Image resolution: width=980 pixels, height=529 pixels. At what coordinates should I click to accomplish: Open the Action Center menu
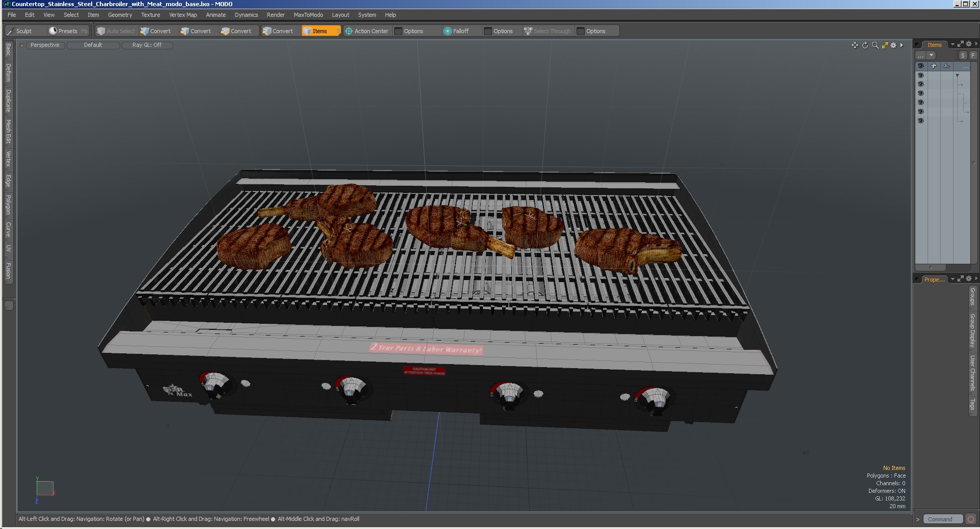pyautogui.click(x=367, y=31)
